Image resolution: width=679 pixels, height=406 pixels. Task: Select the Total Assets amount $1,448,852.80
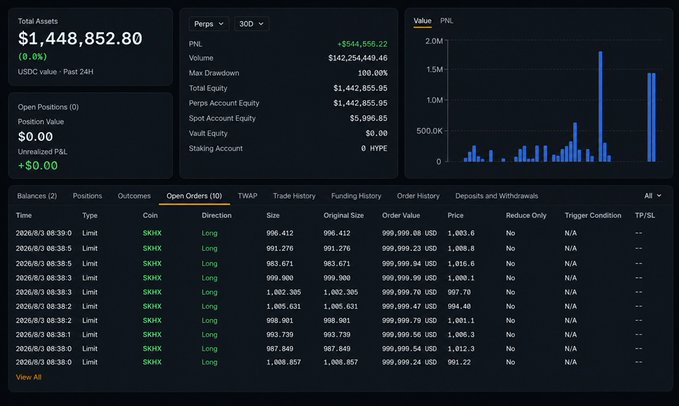pyautogui.click(x=80, y=39)
